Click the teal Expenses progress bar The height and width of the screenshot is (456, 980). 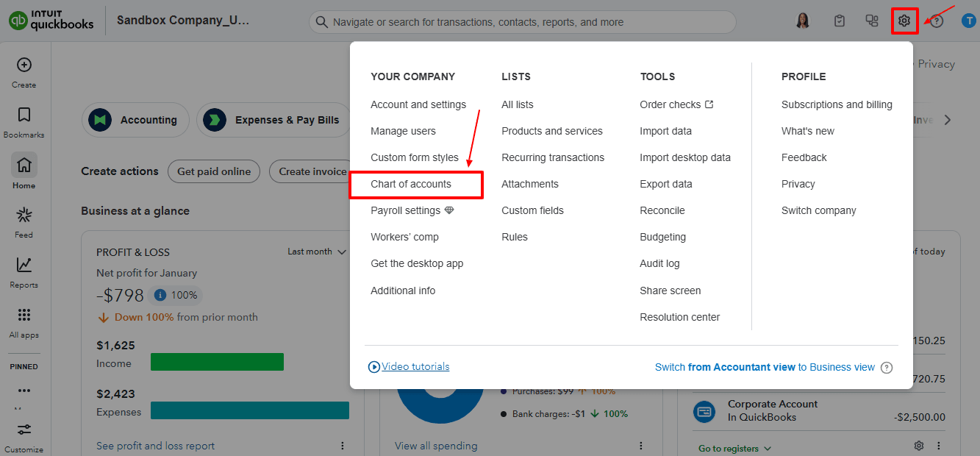click(x=249, y=410)
